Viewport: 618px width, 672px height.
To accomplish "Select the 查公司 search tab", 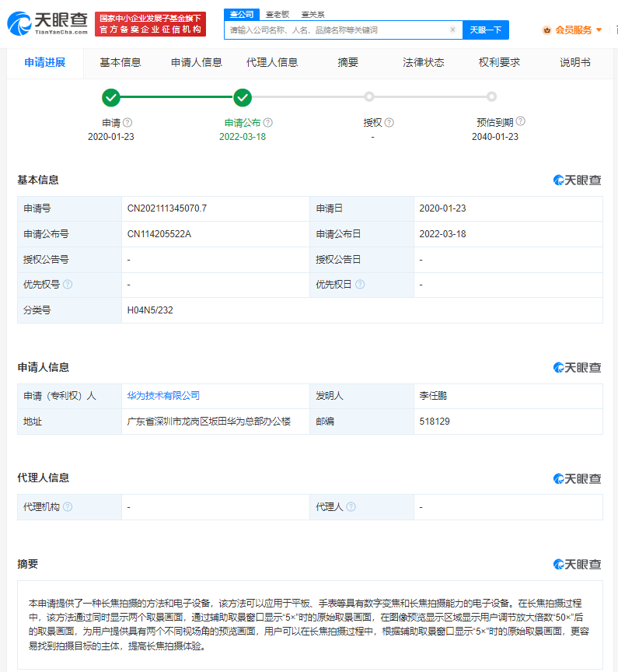I will (242, 15).
